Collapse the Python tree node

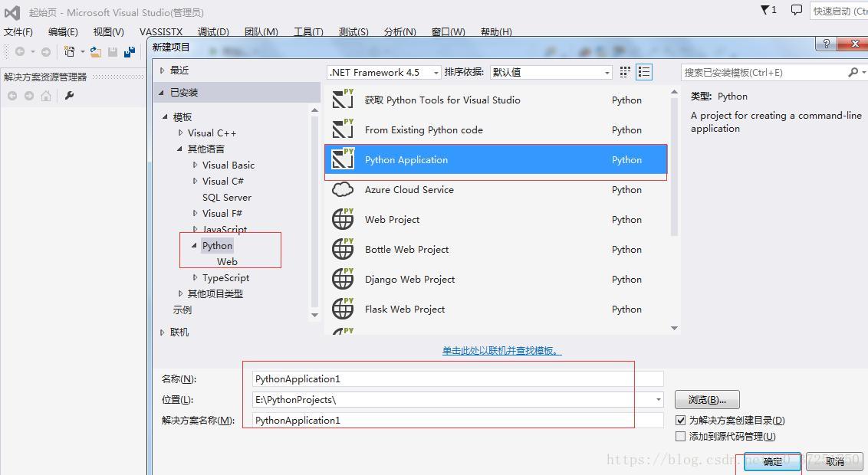coord(194,245)
